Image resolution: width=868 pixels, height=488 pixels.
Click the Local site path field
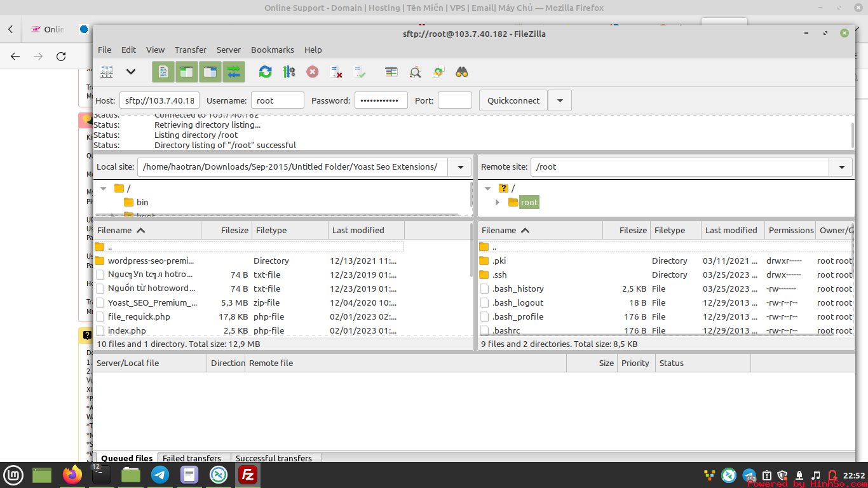click(x=292, y=167)
